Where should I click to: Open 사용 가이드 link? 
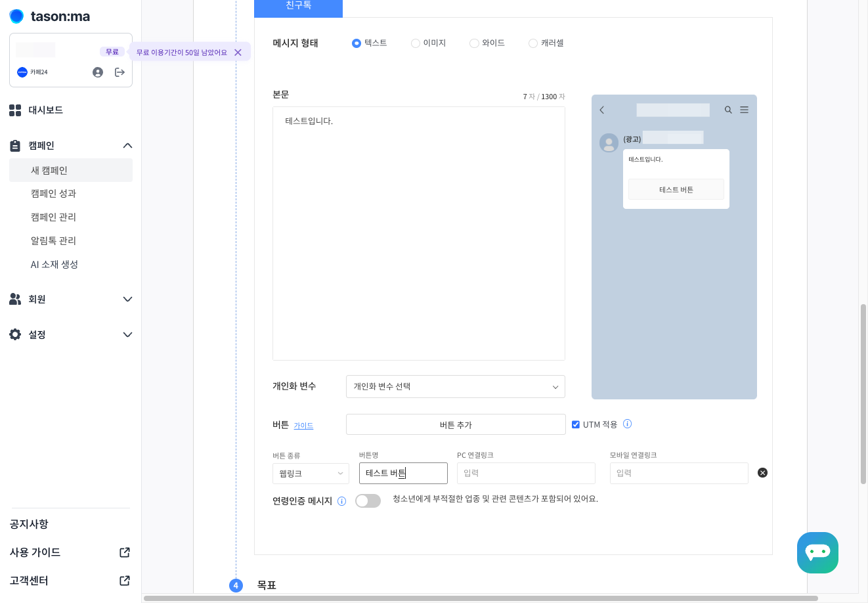pos(35,552)
